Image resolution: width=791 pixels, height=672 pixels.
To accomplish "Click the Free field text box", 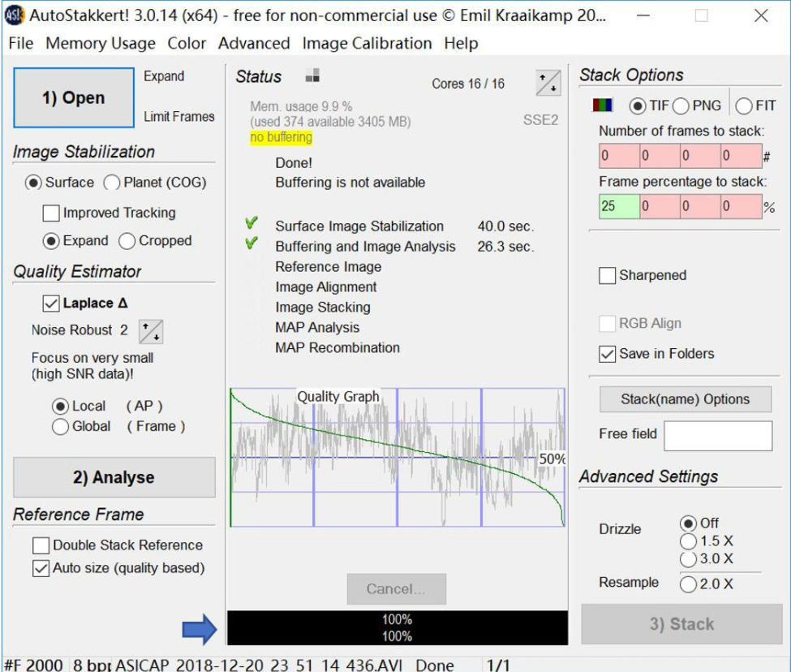I will pos(718,436).
